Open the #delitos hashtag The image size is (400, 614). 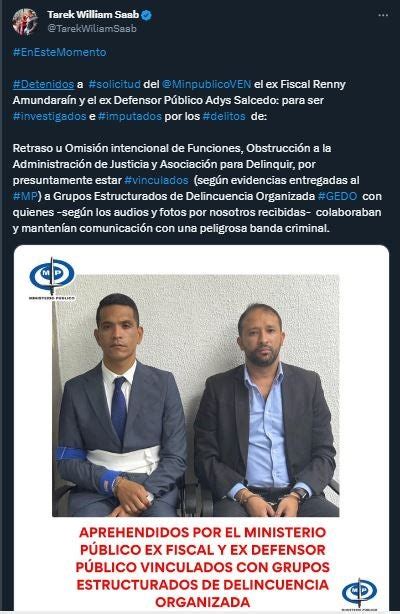point(224,116)
